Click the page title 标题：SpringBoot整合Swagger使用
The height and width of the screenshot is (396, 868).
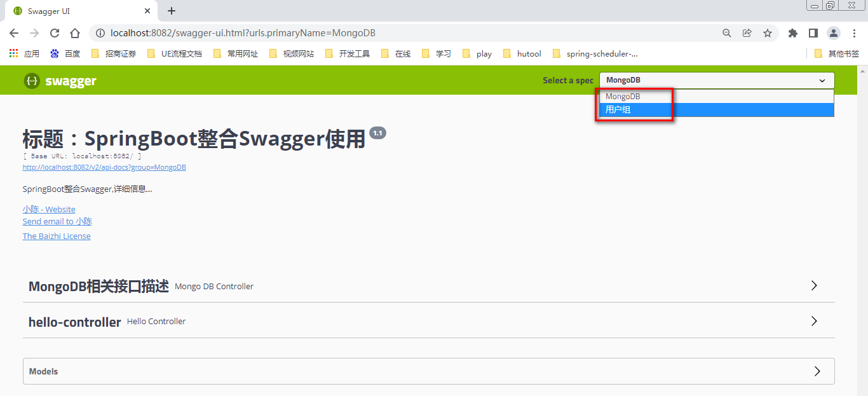pyautogui.click(x=194, y=139)
